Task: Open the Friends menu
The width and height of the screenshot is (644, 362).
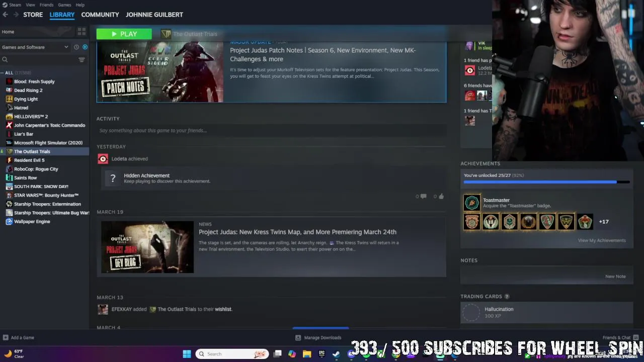Action: coord(46,5)
